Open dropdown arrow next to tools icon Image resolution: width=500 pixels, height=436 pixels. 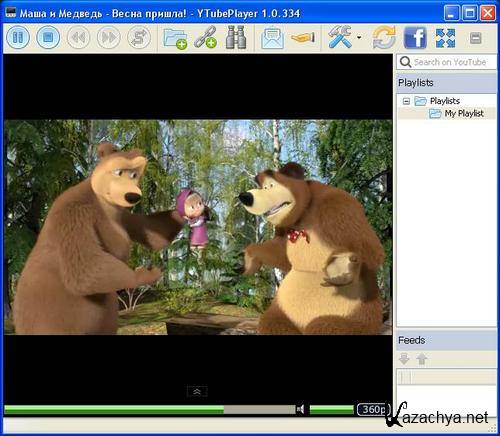coord(359,37)
